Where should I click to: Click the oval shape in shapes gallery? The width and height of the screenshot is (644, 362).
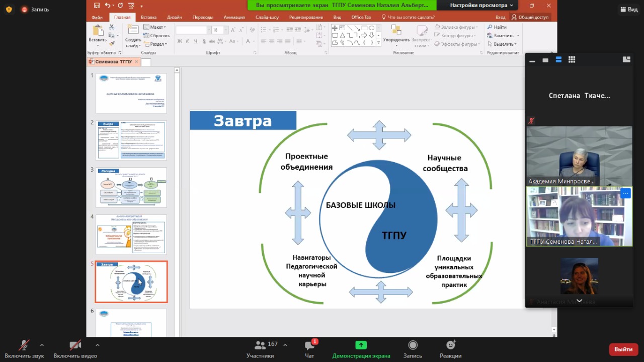371,28
